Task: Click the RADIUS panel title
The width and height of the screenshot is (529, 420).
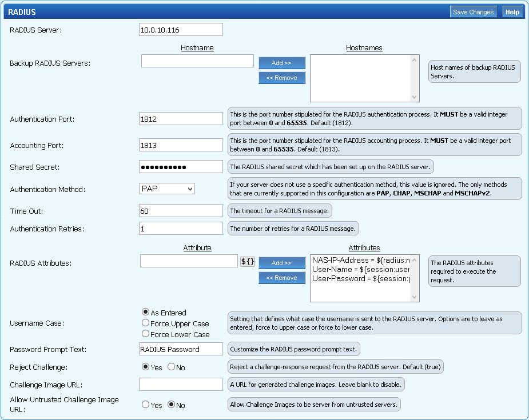Action: 22,12
